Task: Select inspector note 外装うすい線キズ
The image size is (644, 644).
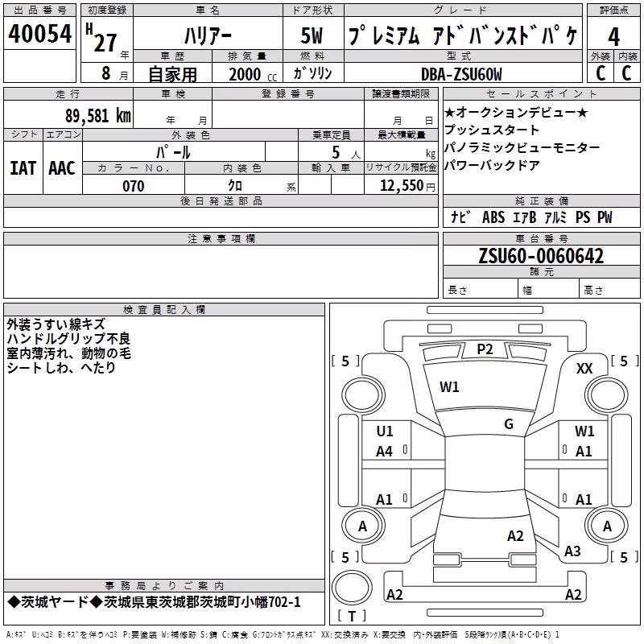Action: point(56,324)
